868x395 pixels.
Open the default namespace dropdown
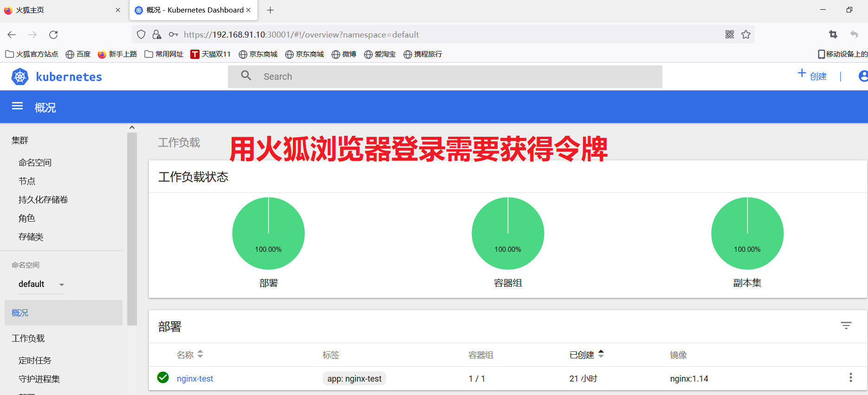tap(41, 284)
